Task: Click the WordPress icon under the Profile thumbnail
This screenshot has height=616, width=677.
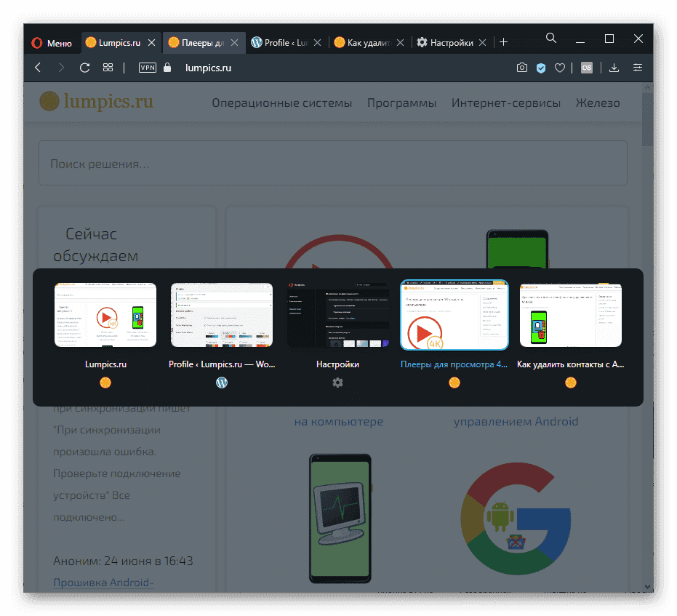Action: click(222, 382)
